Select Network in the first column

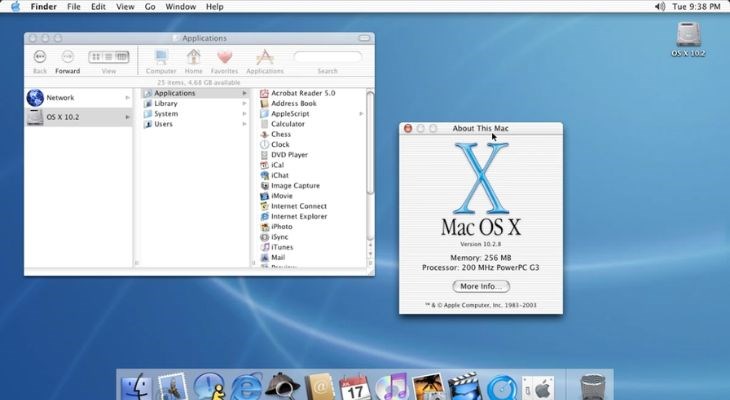tap(78, 98)
